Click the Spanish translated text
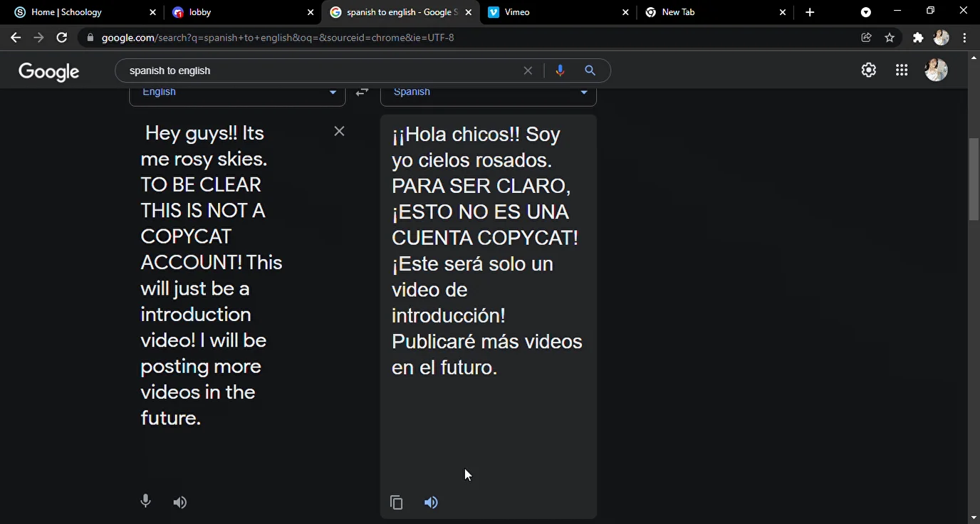980x524 pixels. (x=487, y=251)
